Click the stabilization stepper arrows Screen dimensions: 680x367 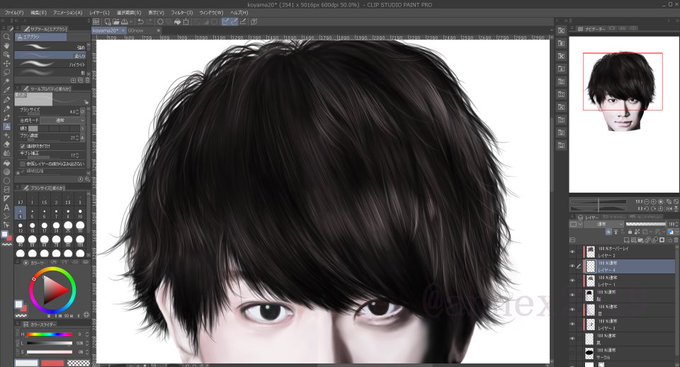(x=78, y=154)
